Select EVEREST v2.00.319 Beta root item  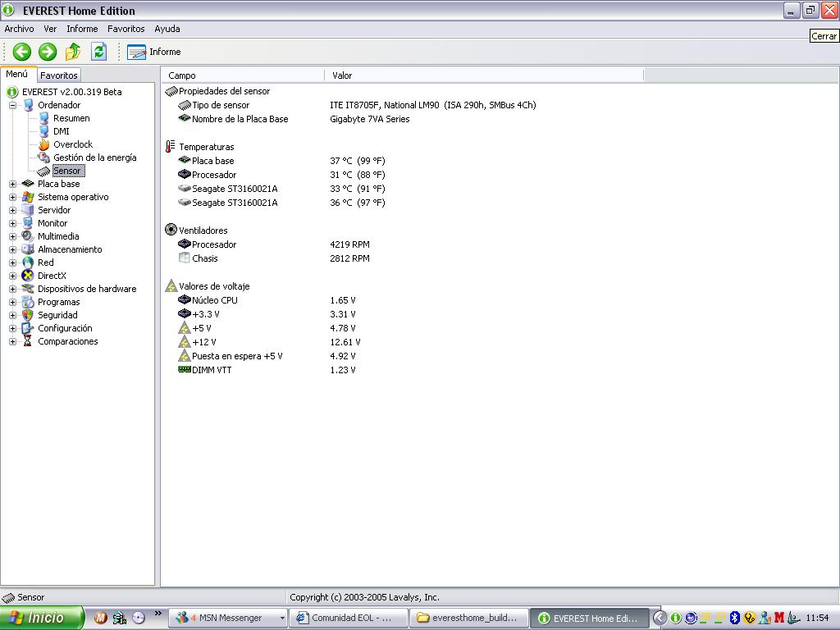click(72, 92)
